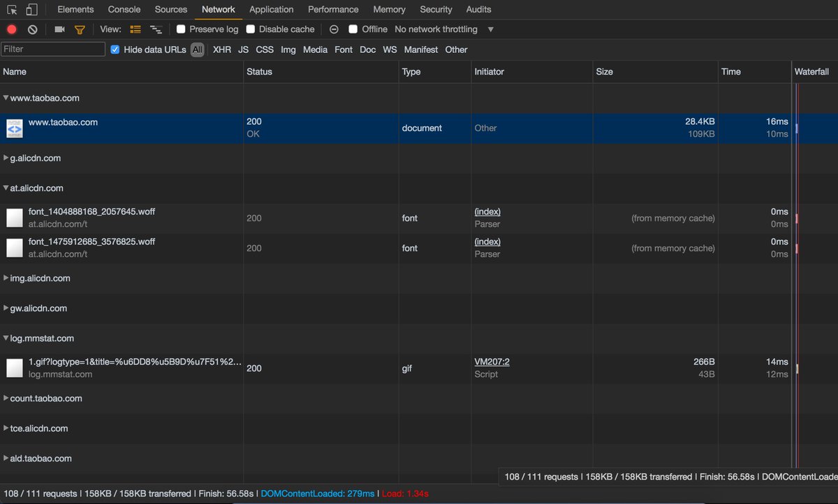Expand the tce.alicdn.com group
838x504 pixels.
[x=6, y=429]
